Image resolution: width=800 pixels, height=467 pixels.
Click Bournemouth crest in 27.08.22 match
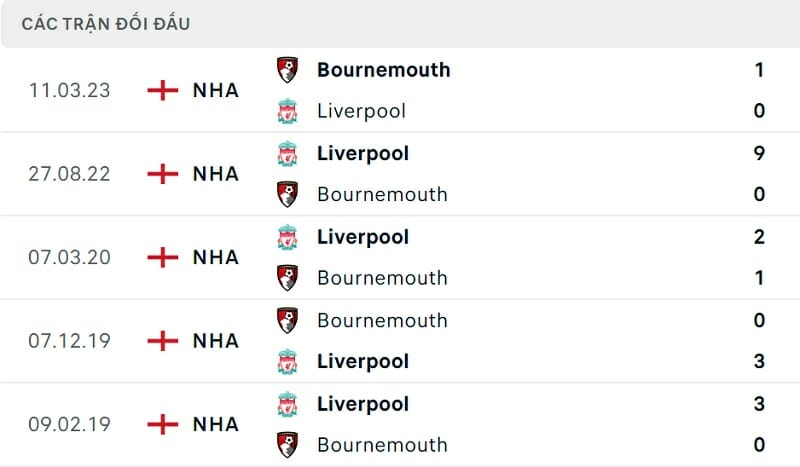pyautogui.click(x=287, y=194)
